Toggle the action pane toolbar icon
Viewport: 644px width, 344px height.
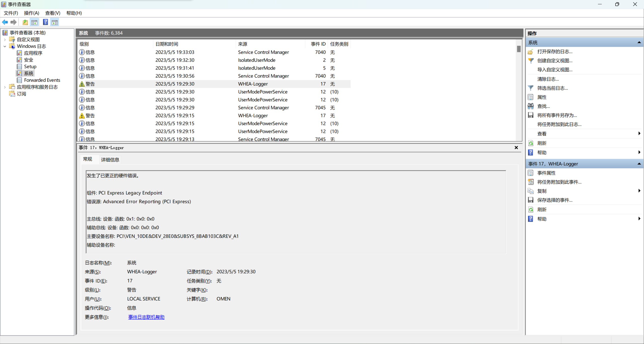(x=55, y=22)
